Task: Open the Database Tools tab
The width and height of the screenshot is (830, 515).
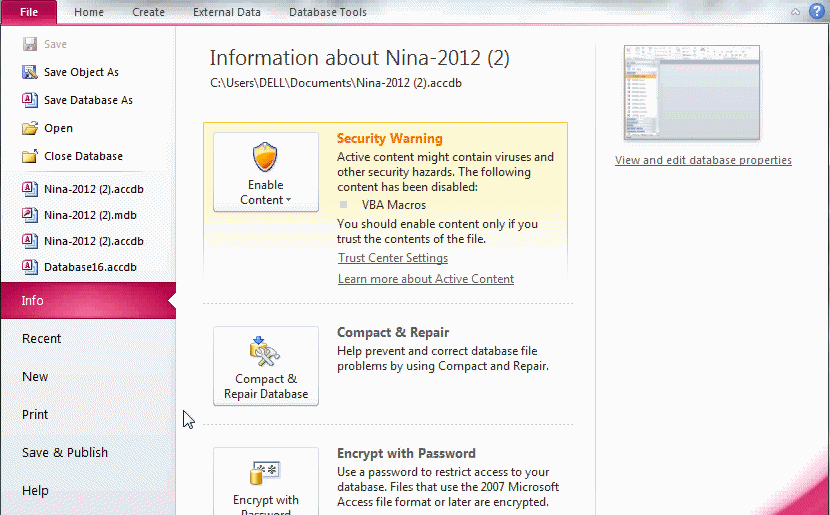Action: 328,12
